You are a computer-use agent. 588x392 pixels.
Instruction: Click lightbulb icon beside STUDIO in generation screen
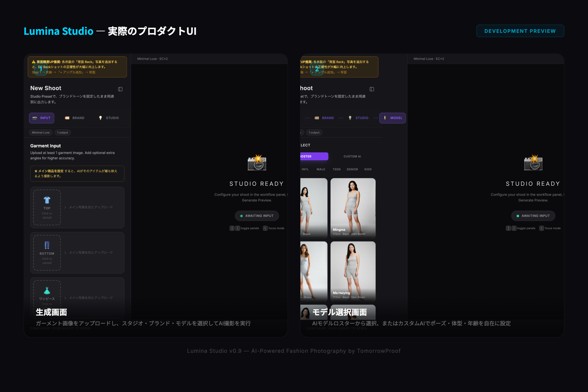pos(100,118)
